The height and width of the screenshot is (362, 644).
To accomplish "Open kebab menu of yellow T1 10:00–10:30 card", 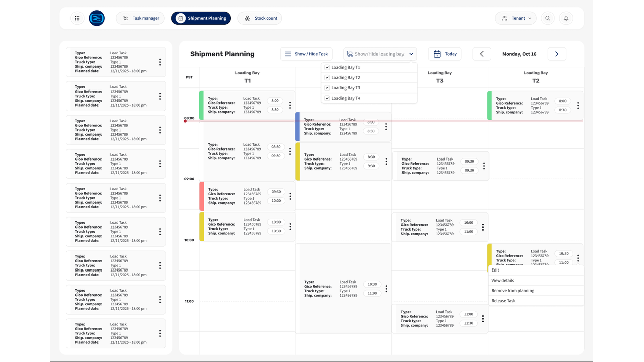I will point(290,227).
